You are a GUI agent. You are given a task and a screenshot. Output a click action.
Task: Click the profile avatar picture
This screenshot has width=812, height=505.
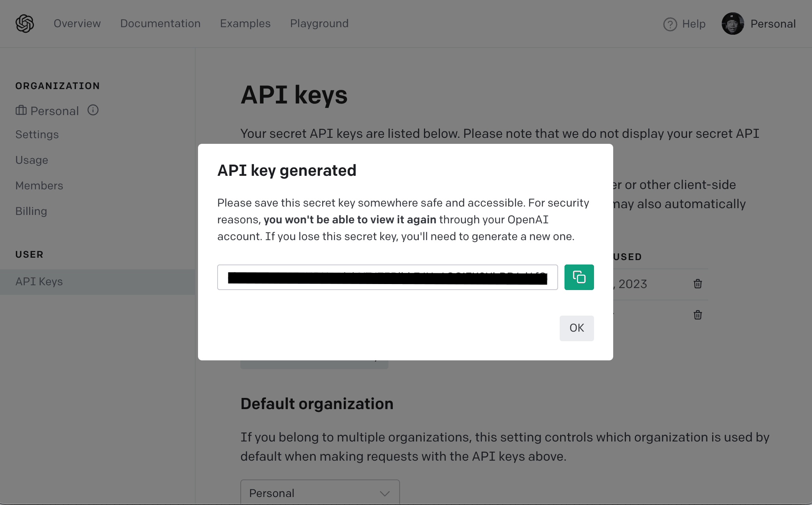(x=733, y=24)
